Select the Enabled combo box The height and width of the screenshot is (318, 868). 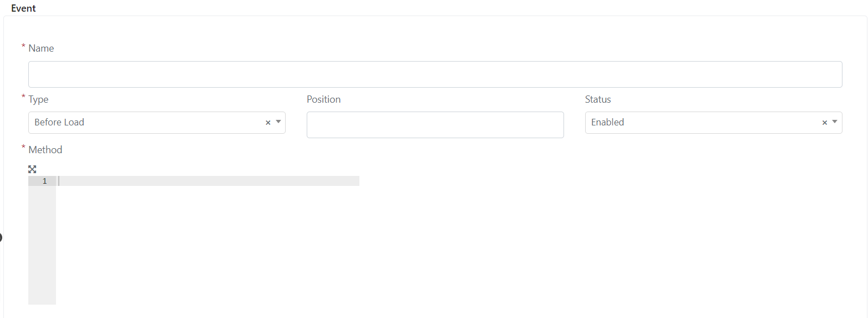pyautogui.click(x=714, y=123)
